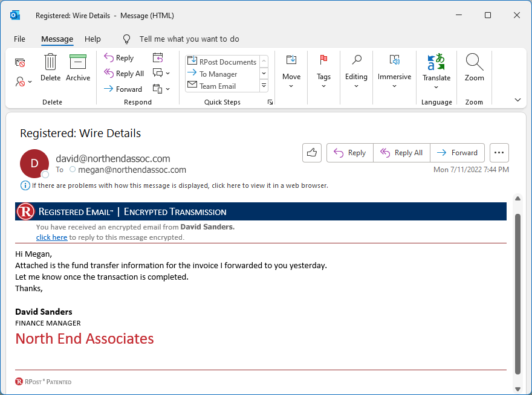532x395 pixels.
Task: Open the File menu
Action: pyautogui.click(x=19, y=39)
